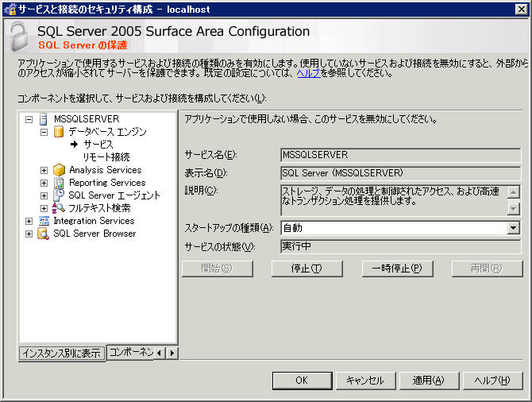Select the サービス tree item
The height and width of the screenshot is (402, 532).
[98, 145]
